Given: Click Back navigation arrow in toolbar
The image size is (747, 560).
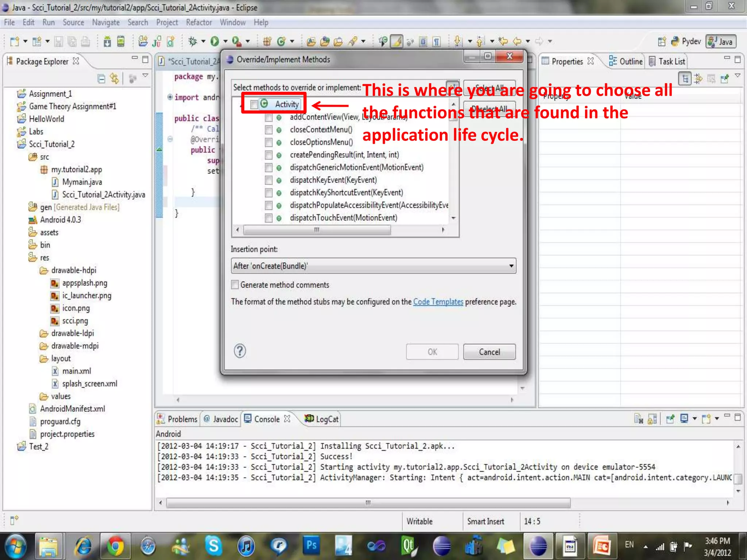Looking at the screenshot, I should click(x=517, y=42).
